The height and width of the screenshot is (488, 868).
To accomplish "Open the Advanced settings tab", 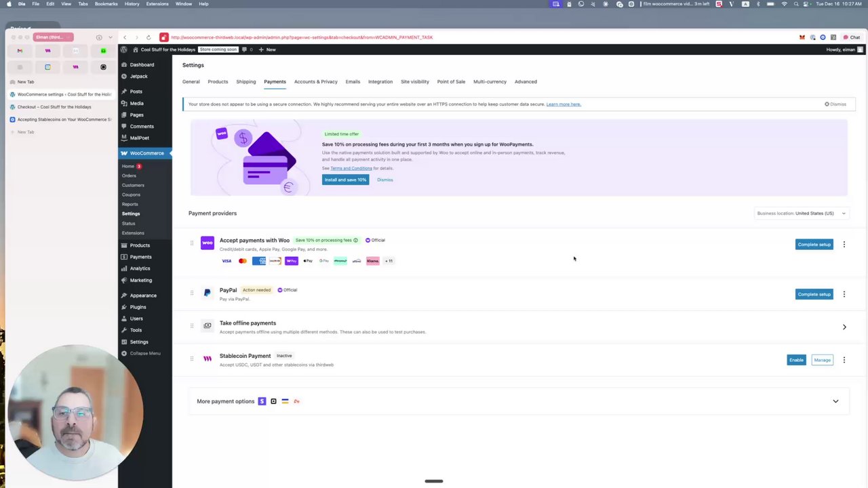I will pos(526,81).
